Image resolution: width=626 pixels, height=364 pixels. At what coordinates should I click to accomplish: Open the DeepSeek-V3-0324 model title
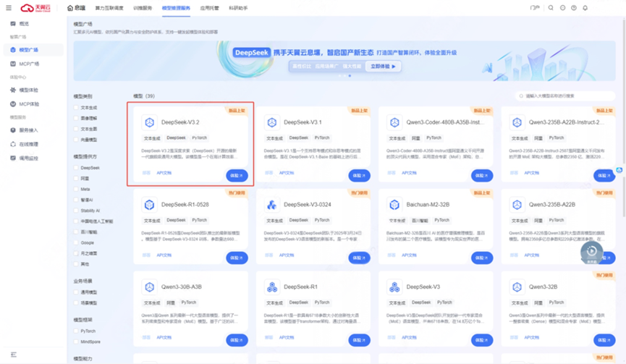click(x=308, y=204)
